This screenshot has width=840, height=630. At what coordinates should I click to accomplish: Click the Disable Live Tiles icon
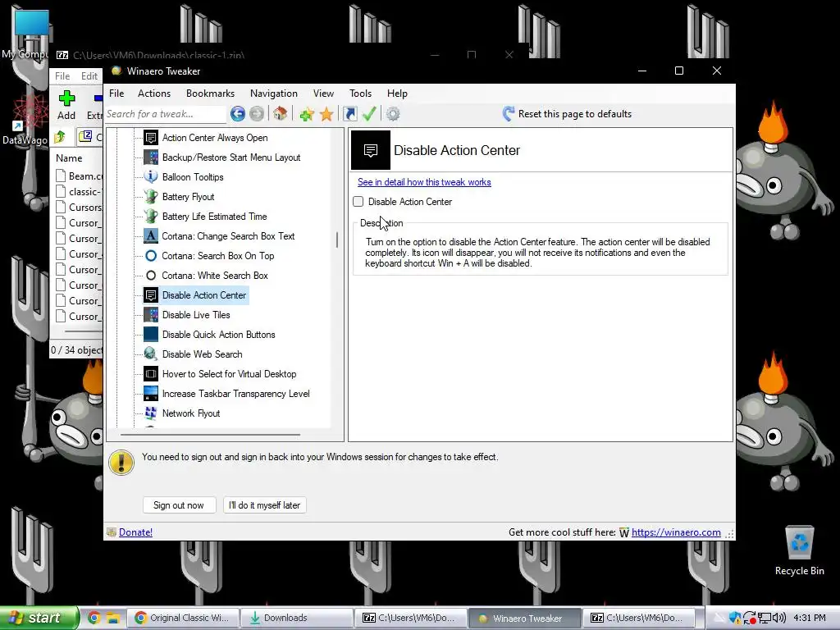pos(151,315)
